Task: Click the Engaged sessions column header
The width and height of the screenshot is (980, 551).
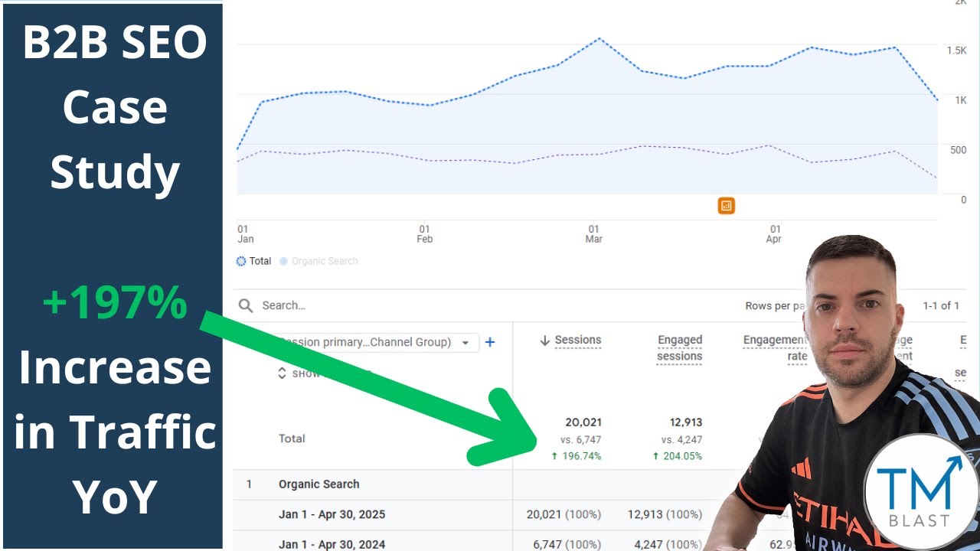Action: coord(680,348)
